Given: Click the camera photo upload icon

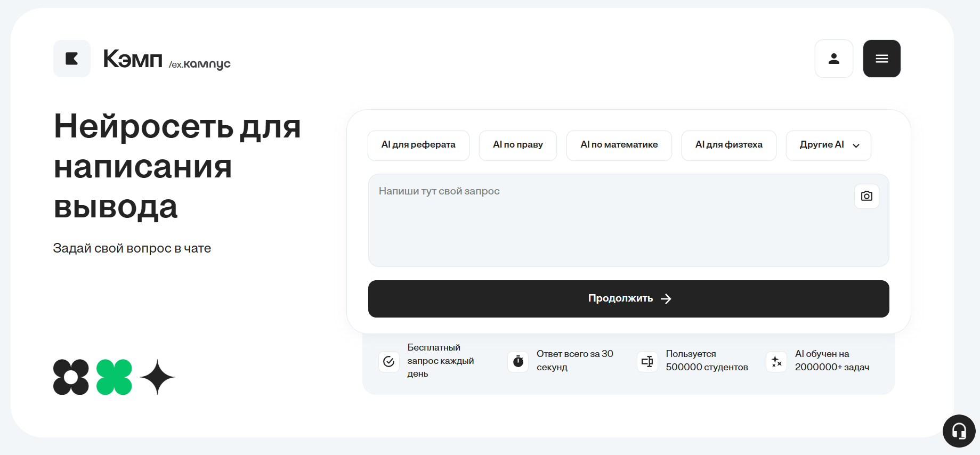Looking at the screenshot, I should pos(866,196).
